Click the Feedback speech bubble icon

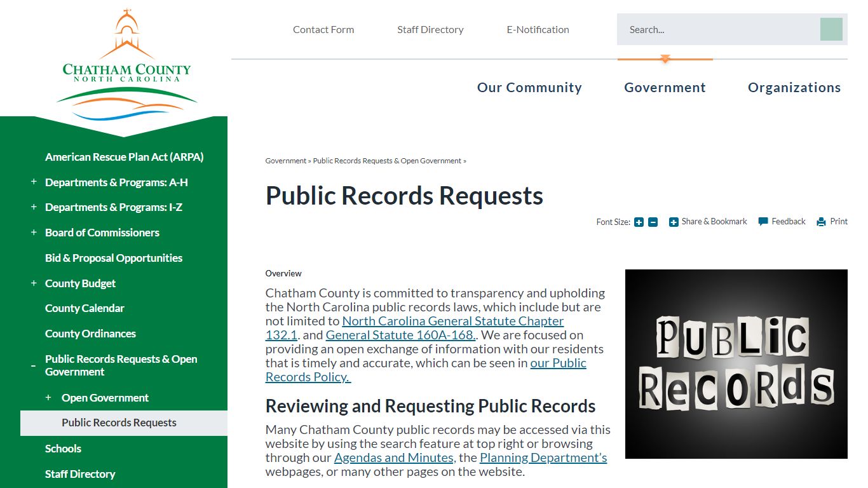(x=763, y=222)
